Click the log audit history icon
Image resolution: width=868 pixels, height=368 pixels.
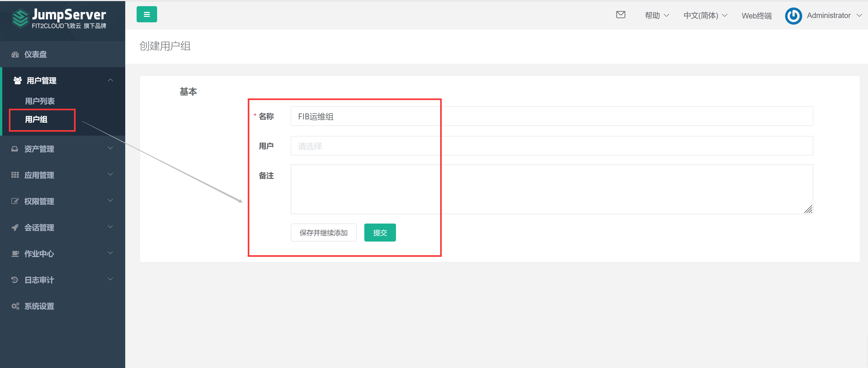pyautogui.click(x=15, y=280)
